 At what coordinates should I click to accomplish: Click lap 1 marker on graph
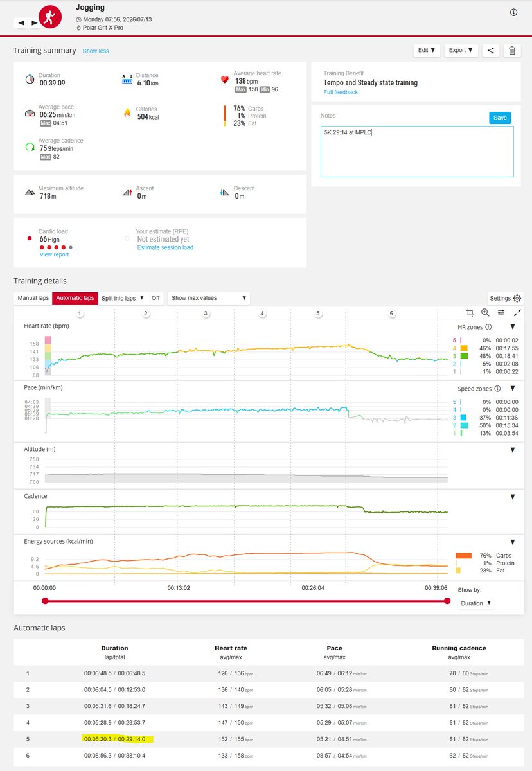pyautogui.click(x=80, y=314)
